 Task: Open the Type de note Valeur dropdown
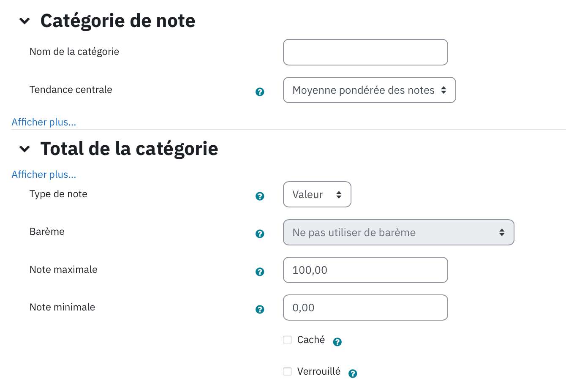[x=317, y=194]
